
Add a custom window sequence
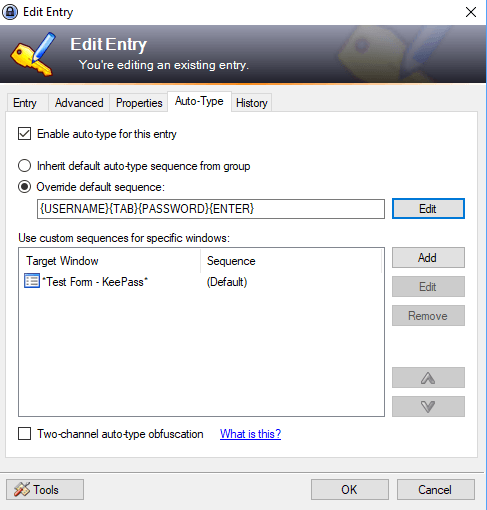(x=428, y=257)
